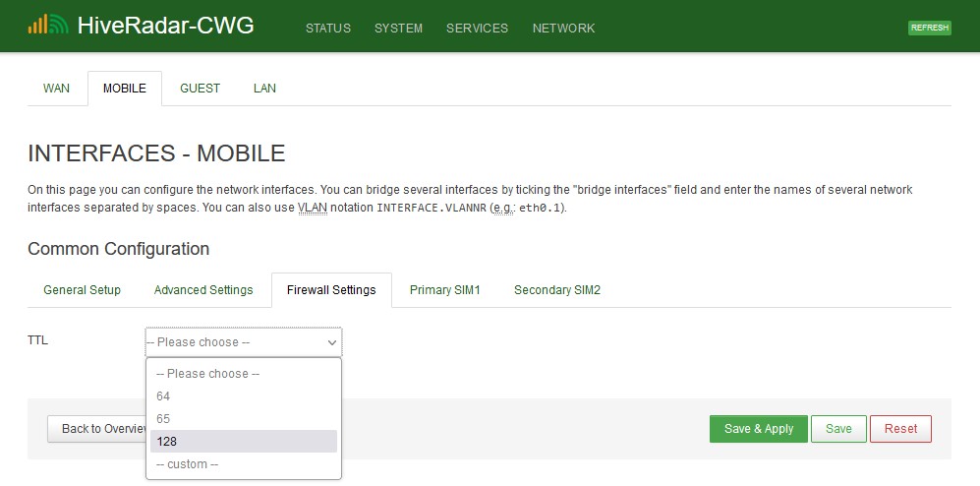Screen dimensions: 980x486
Task: Click the HiveRadar signal bars logo icon
Action: [x=48, y=26]
